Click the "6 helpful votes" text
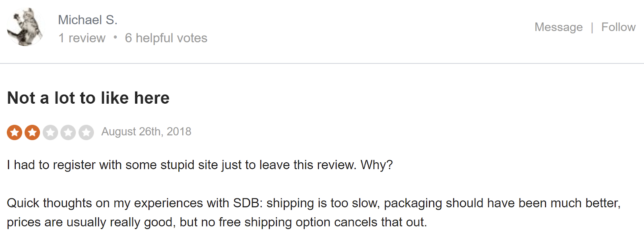This screenshot has height=239, width=644. [166, 38]
